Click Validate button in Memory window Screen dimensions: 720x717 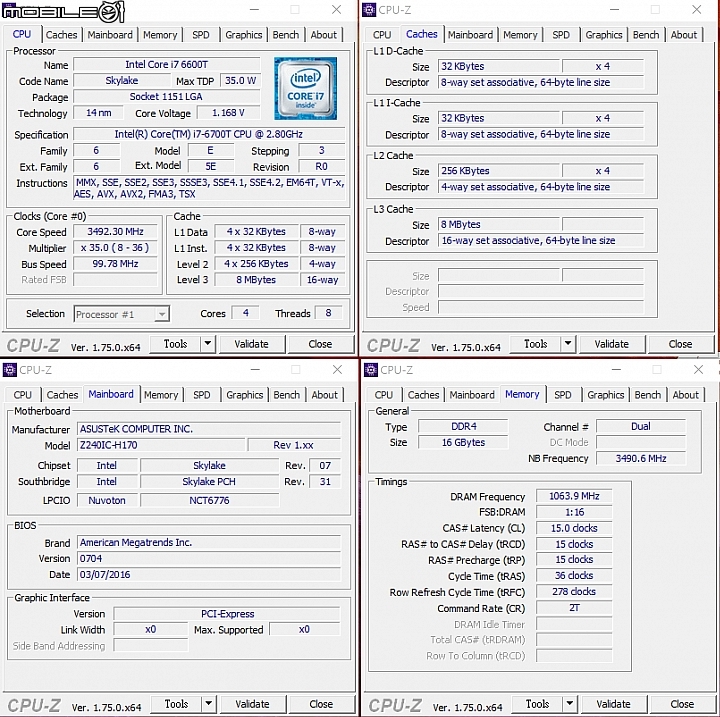[613, 704]
